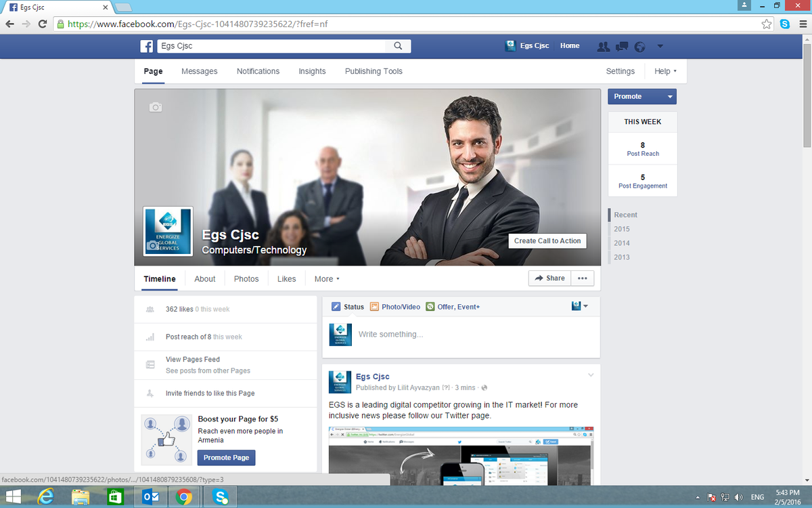Click the Offer, Event+ icon
The image size is (812, 508).
(430, 307)
